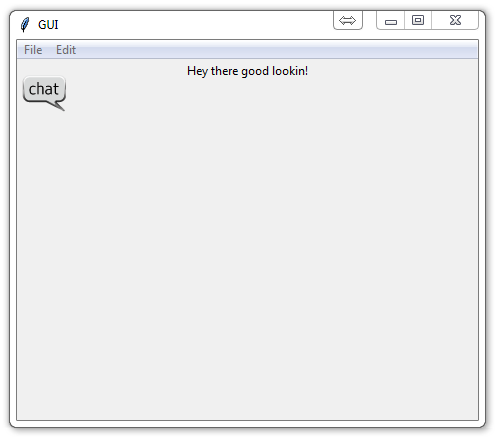Click the chat speech bubble icon

tap(44, 93)
